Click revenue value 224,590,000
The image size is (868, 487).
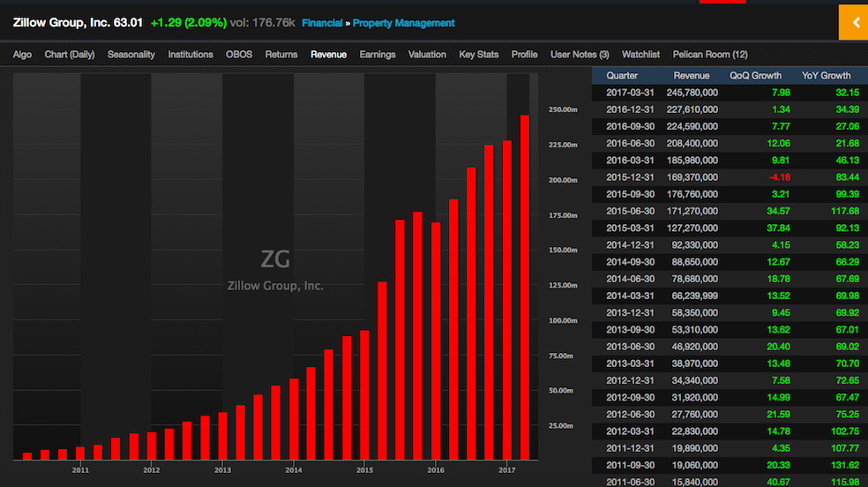[692, 126]
